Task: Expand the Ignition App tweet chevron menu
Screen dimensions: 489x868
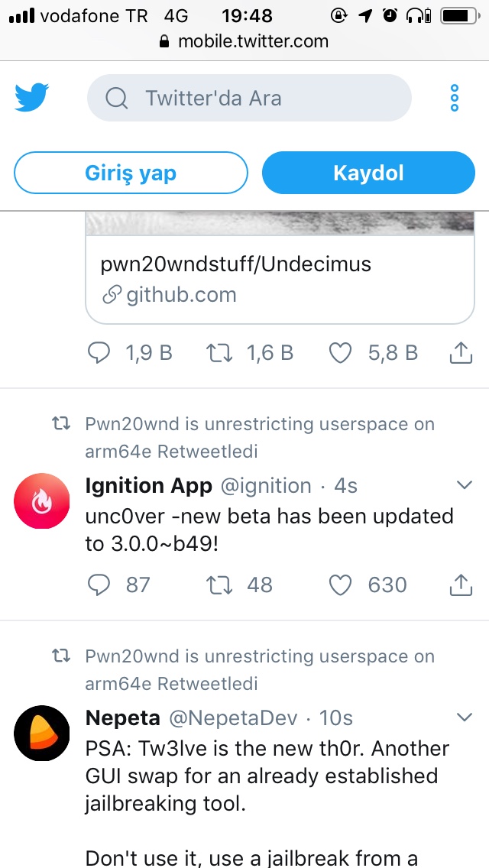Action: [464, 485]
